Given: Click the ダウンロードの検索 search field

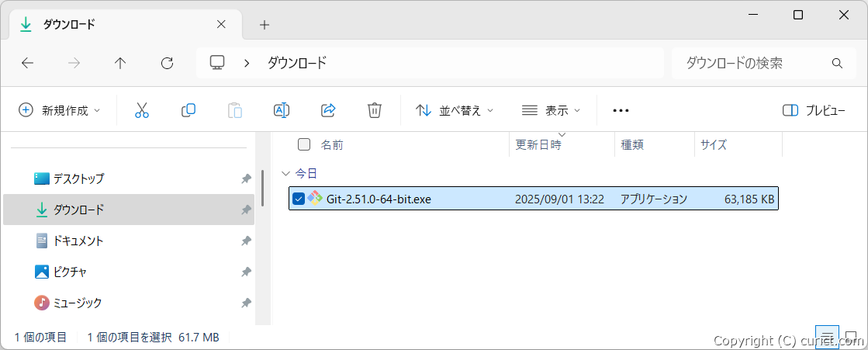Looking at the screenshot, I should 752,64.
